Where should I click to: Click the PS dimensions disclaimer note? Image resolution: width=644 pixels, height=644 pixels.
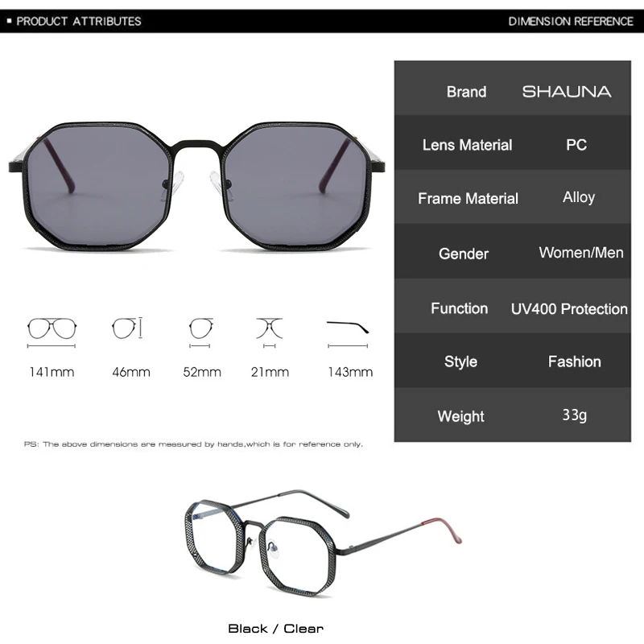click(x=193, y=444)
